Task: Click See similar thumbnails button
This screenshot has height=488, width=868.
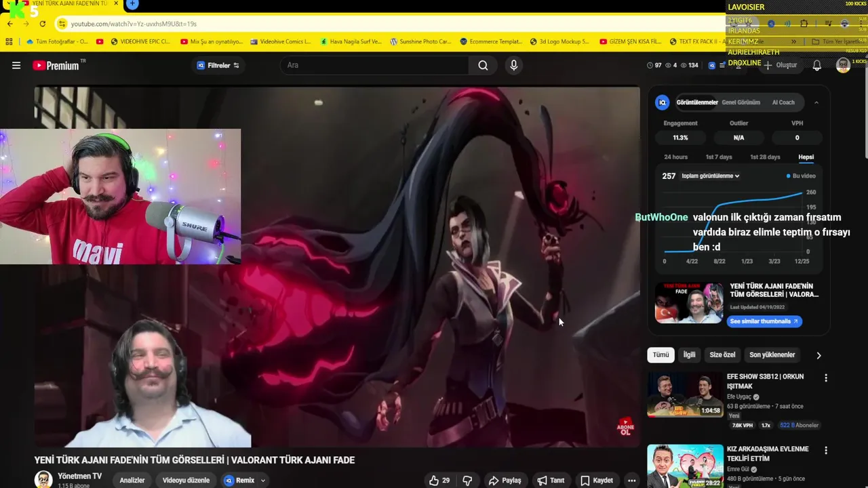Action: click(x=764, y=321)
